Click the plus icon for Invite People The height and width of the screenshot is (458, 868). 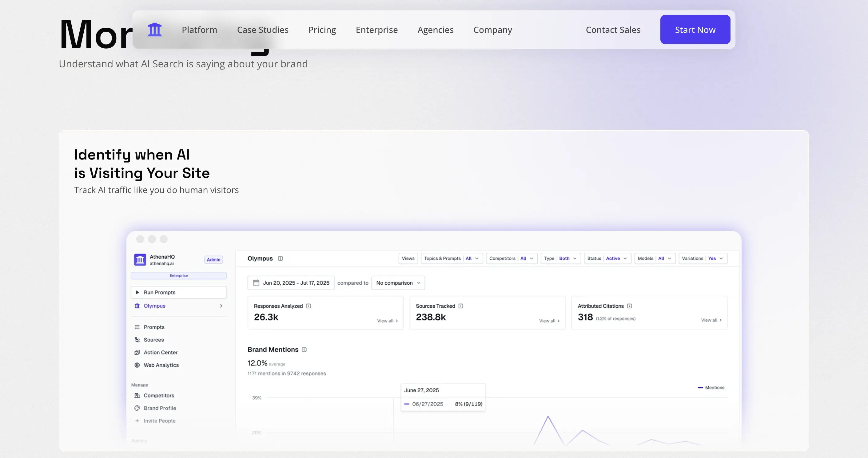[x=137, y=420]
